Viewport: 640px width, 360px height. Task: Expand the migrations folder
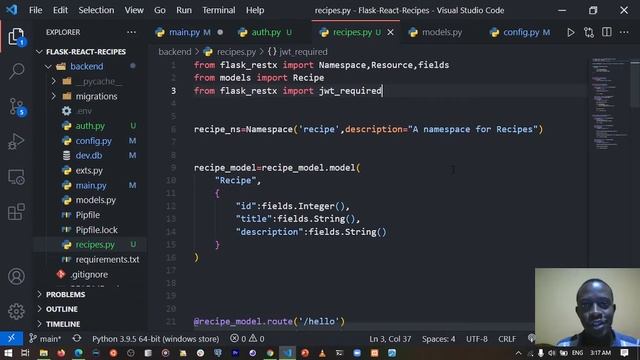(53, 96)
